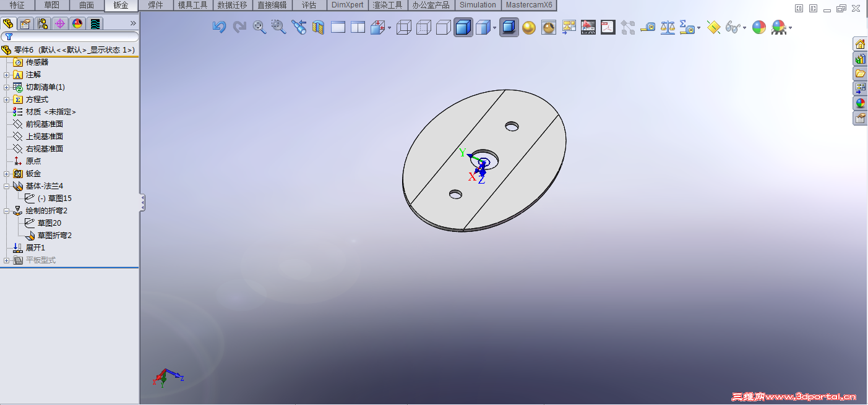
Task: Click the Redo arrow icon
Action: 239,27
